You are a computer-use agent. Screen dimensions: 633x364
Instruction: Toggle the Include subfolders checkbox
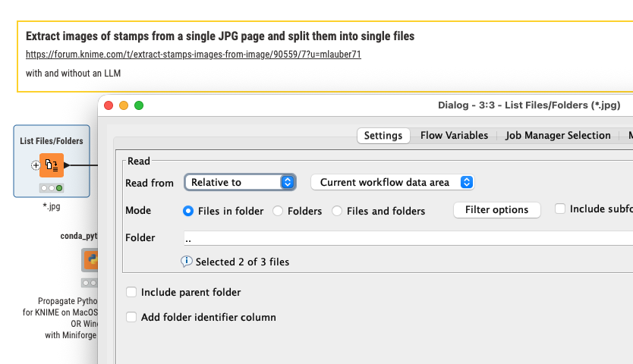[560, 209]
